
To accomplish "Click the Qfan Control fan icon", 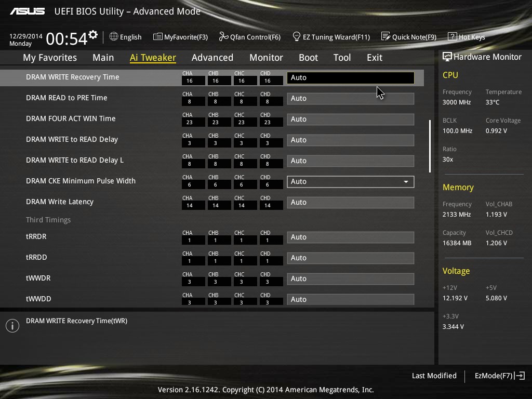I will (223, 36).
